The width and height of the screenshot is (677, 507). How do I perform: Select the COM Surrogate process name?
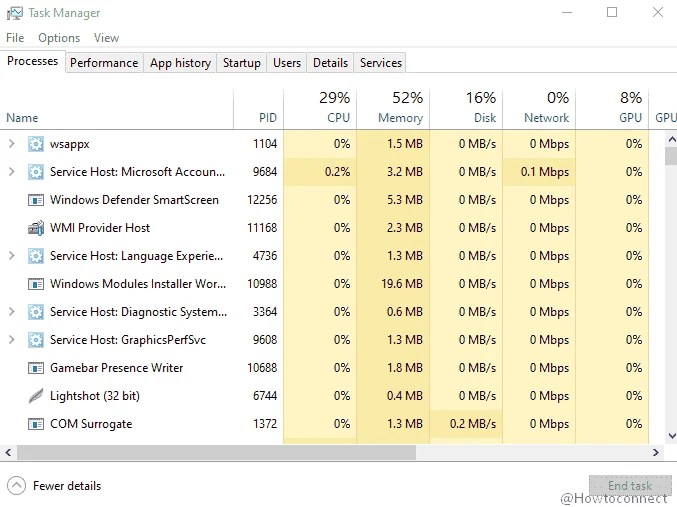tap(91, 424)
